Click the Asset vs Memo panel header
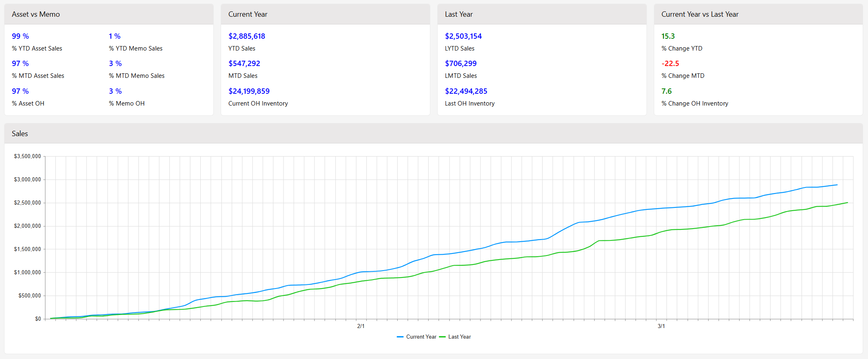Viewport: 868px width, 359px height. pyautogui.click(x=36, y=14)
